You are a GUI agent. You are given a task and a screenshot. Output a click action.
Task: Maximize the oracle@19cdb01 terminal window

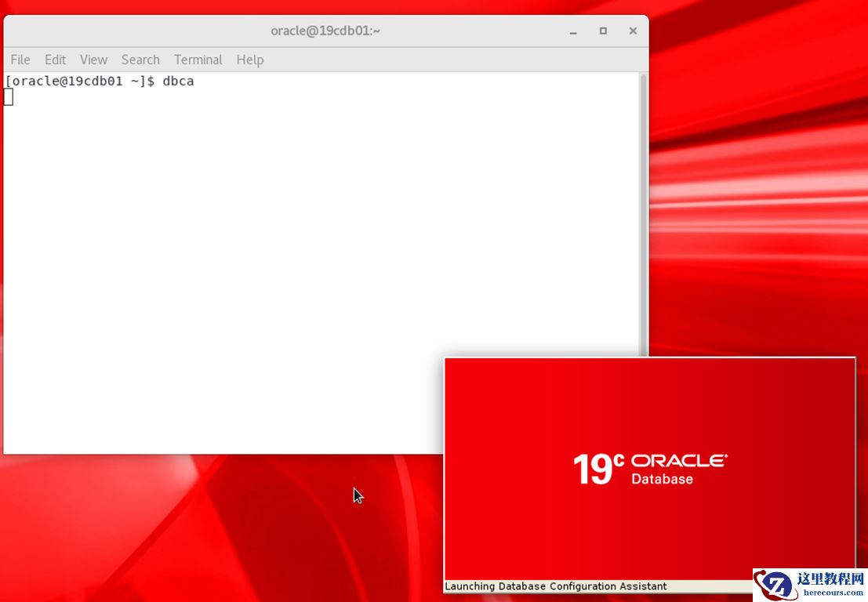click(604, 31)
